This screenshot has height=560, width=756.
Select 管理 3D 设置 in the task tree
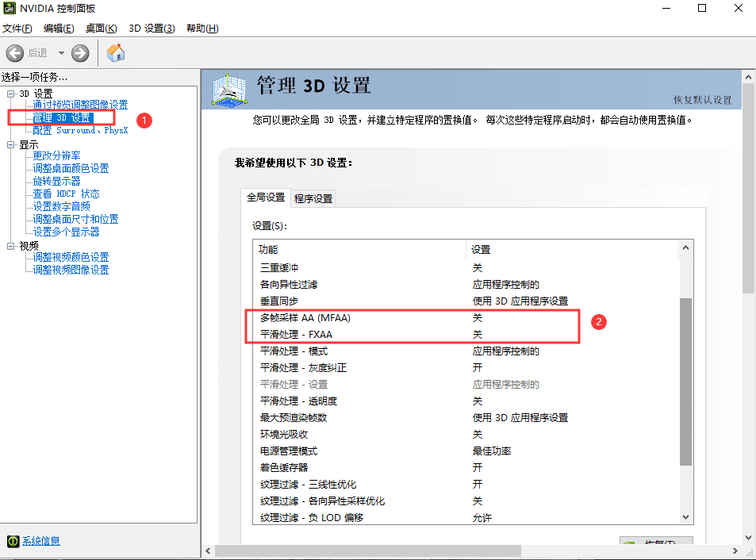point(61,117)
